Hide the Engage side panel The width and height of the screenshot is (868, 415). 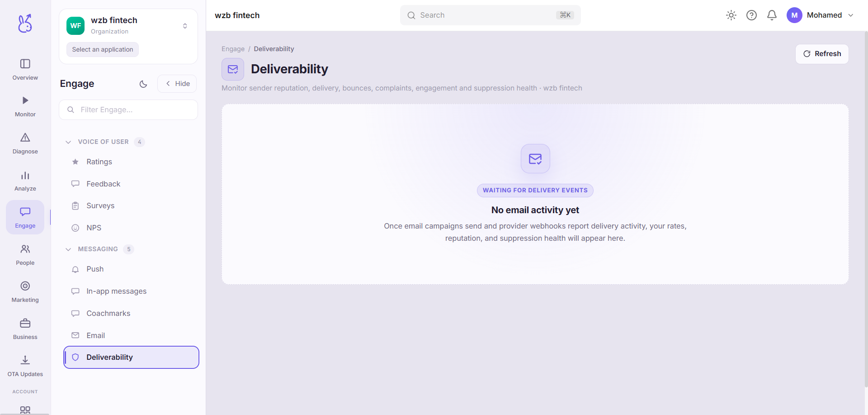177,84
